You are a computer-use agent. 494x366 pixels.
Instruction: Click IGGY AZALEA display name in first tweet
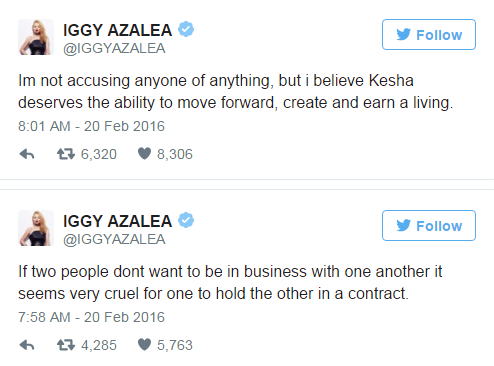[x=118, y=30]
